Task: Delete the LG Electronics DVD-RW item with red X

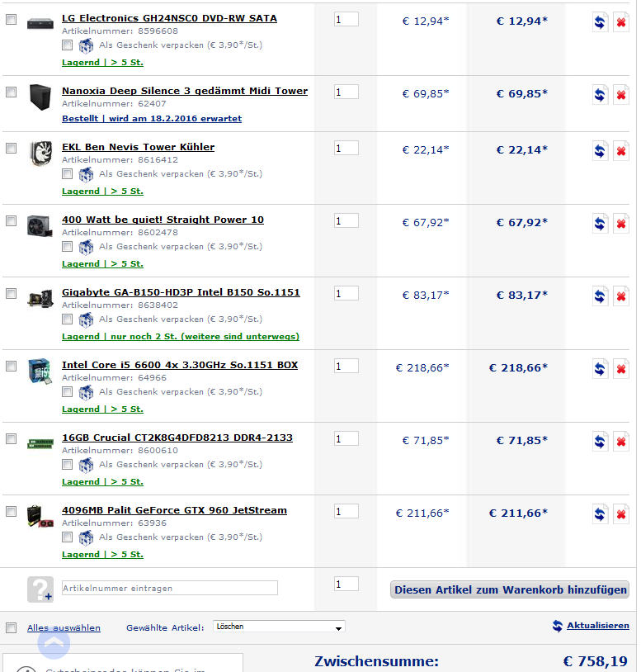Action: pos(621,22)
